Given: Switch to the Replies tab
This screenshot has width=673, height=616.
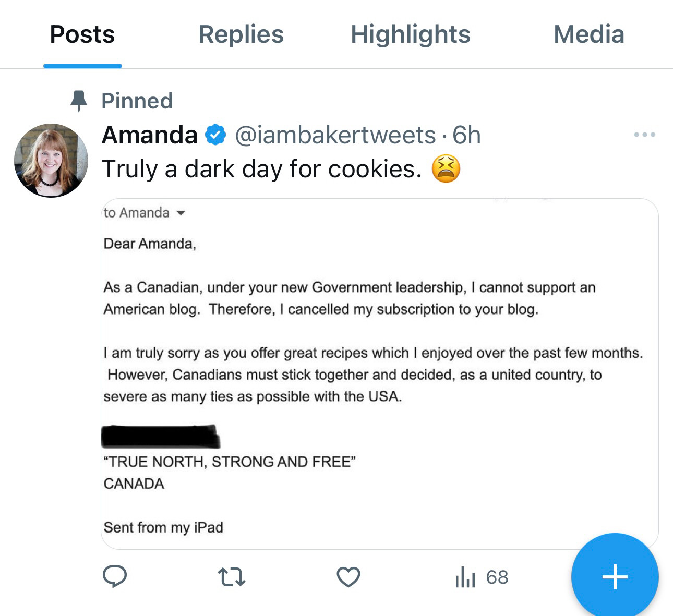Looking at the screenshot, I should tap(241, 34).
